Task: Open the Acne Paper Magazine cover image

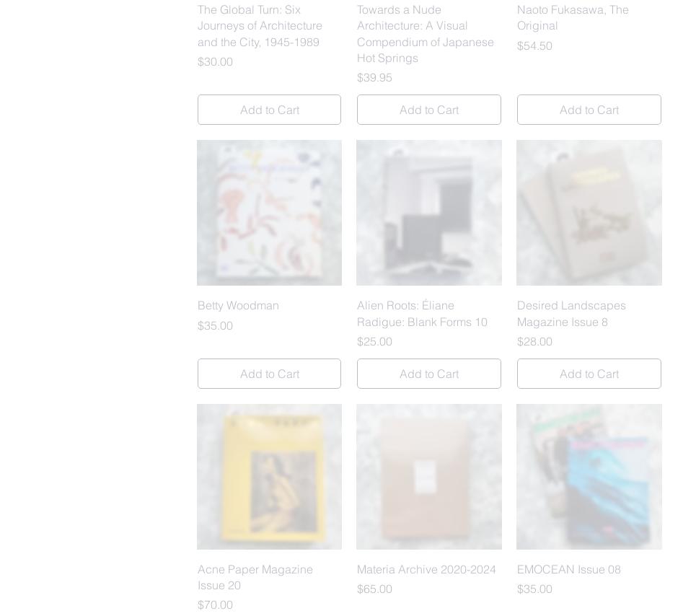Action: (270, 477)
